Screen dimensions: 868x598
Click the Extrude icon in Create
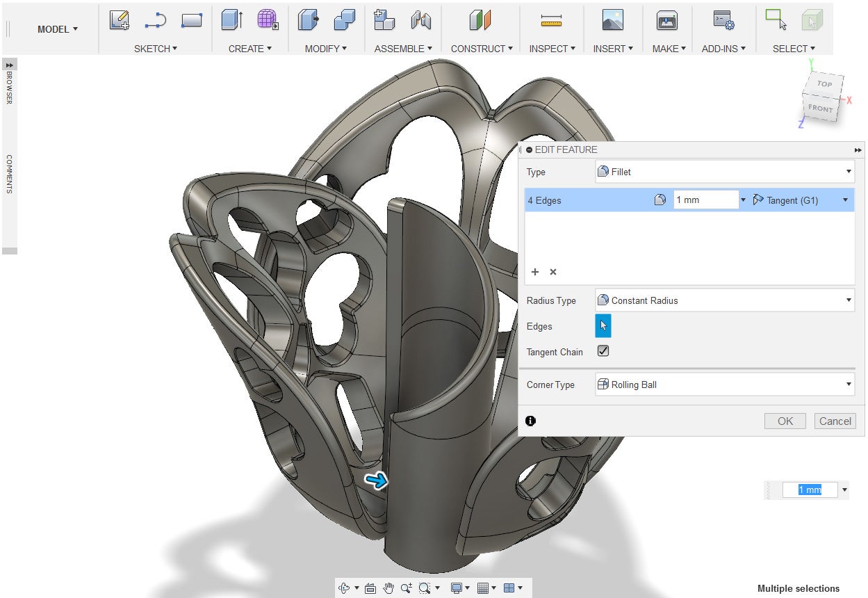tap(231, 21)
